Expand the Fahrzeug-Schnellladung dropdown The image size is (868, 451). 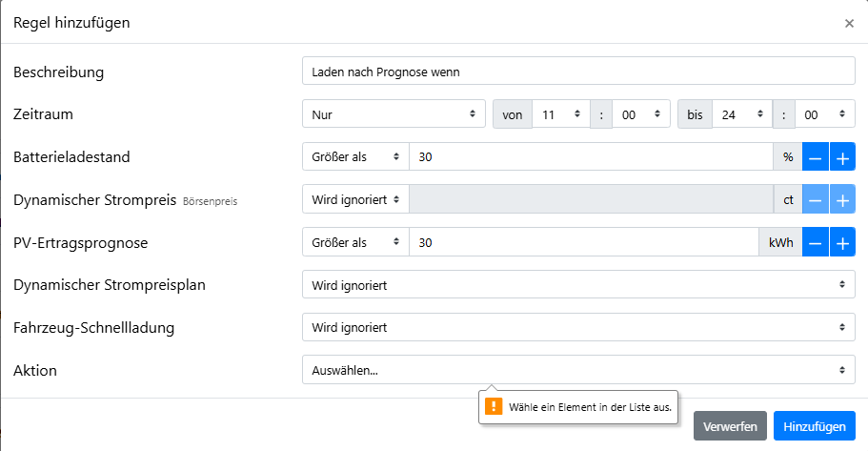(x=578, y=327)
